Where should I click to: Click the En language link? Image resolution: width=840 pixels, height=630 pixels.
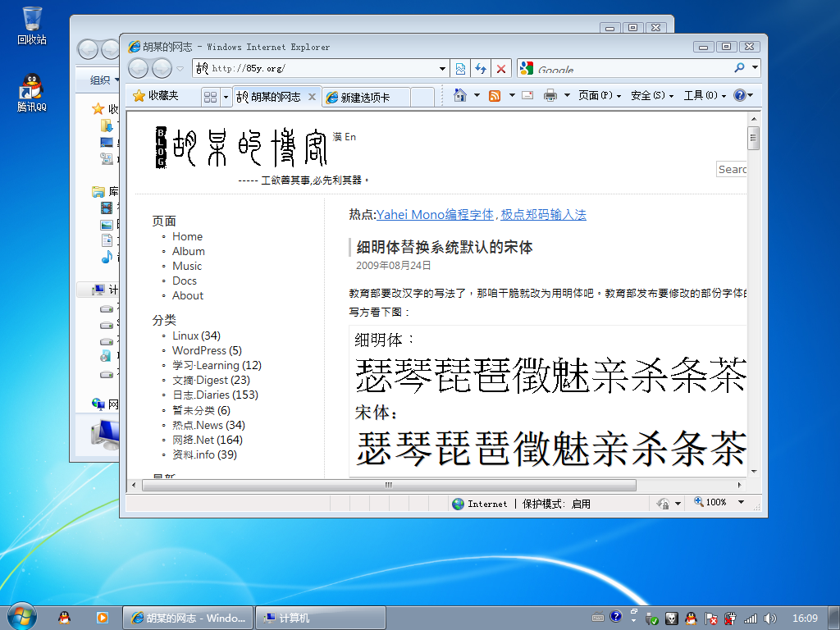tap(350, 137)
